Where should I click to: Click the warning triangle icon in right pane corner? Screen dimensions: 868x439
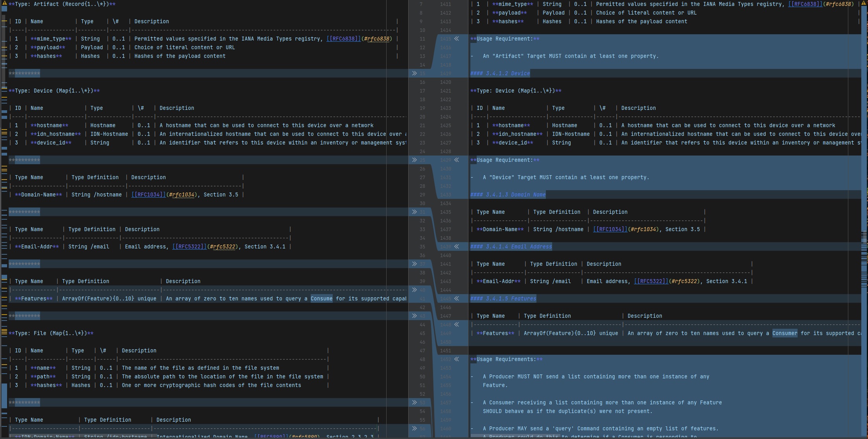point(864,3)
